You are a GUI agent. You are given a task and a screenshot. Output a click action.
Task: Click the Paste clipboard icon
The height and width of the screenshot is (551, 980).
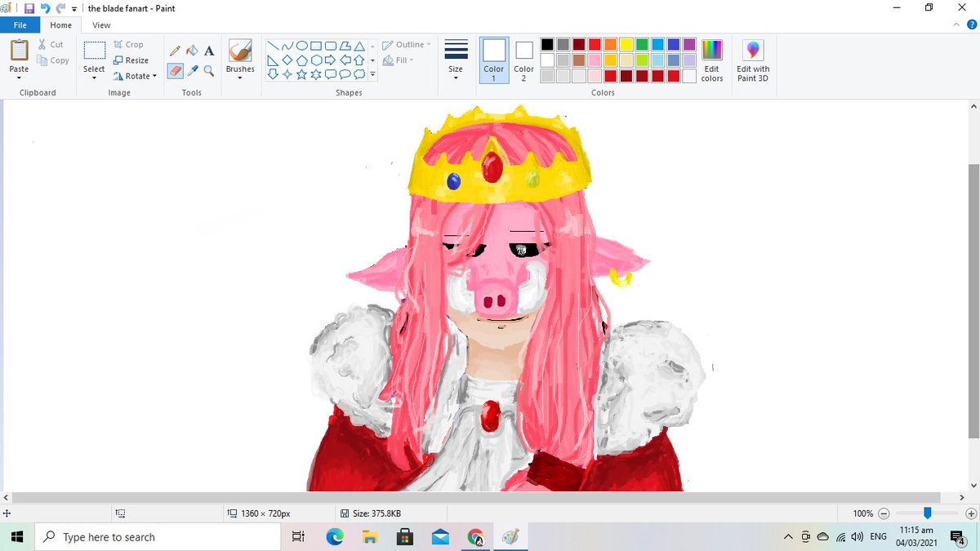(x=19, y=51)
